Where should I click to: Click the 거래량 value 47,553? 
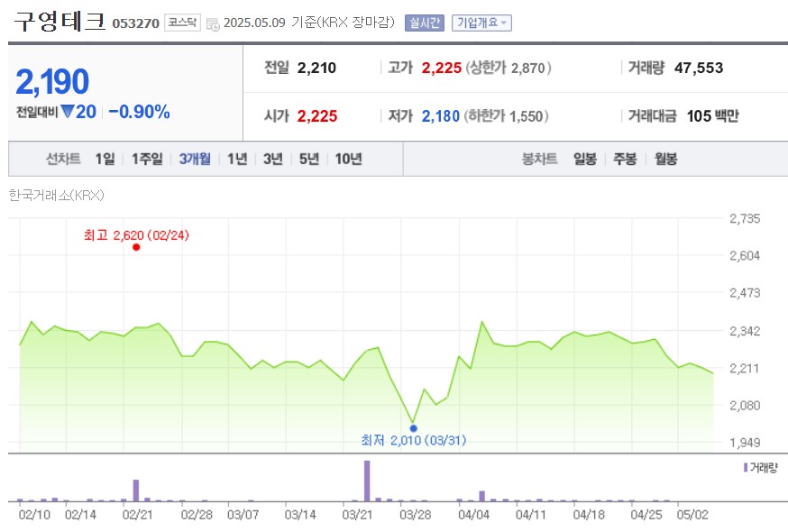(699, 68)
